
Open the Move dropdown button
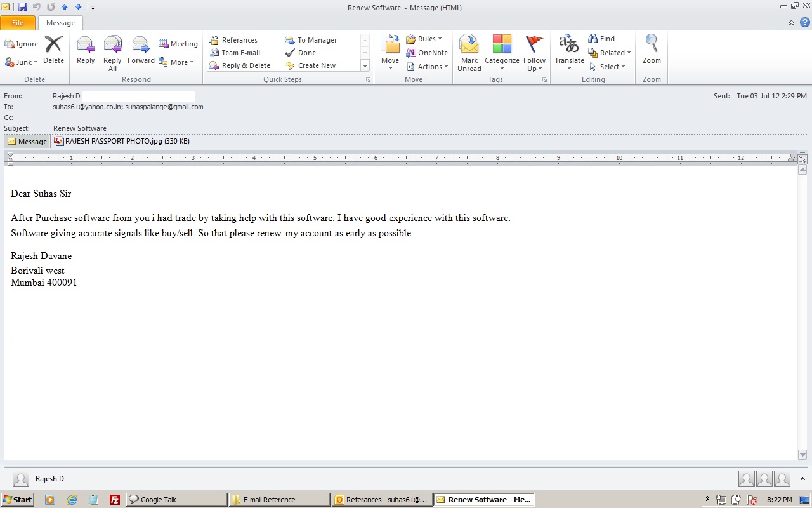(390, 53)
